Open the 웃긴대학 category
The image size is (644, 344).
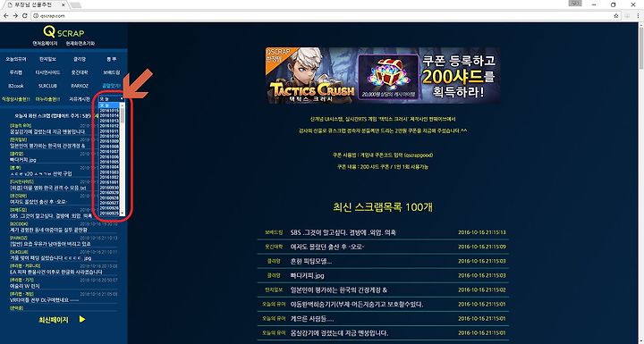click(x=80, y=72)
